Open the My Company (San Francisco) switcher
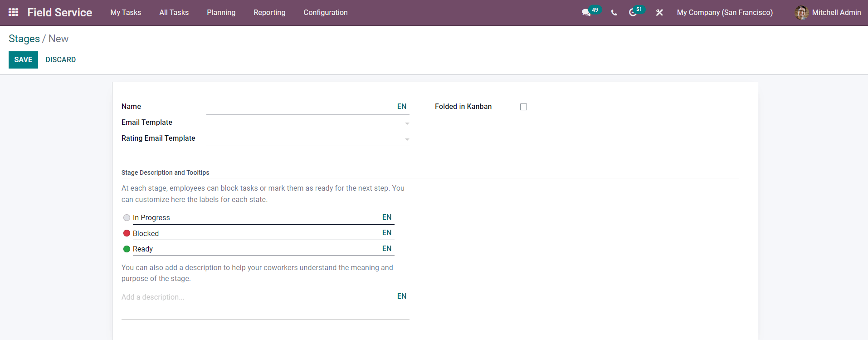 [x=725, y=13]
